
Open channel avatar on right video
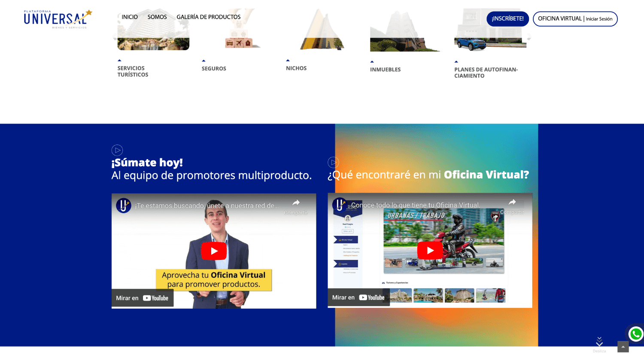pyautogui.click(x=340, y=205)
